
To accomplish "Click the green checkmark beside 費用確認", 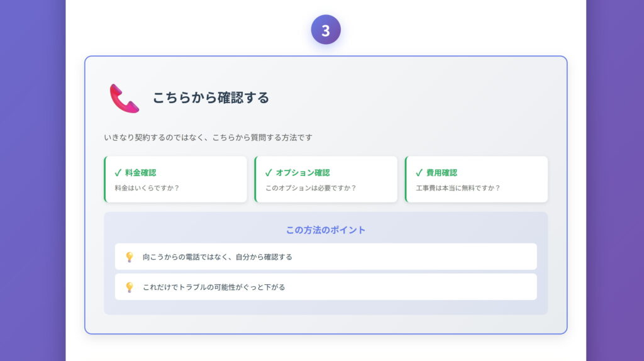I will [x=419, y=172].
